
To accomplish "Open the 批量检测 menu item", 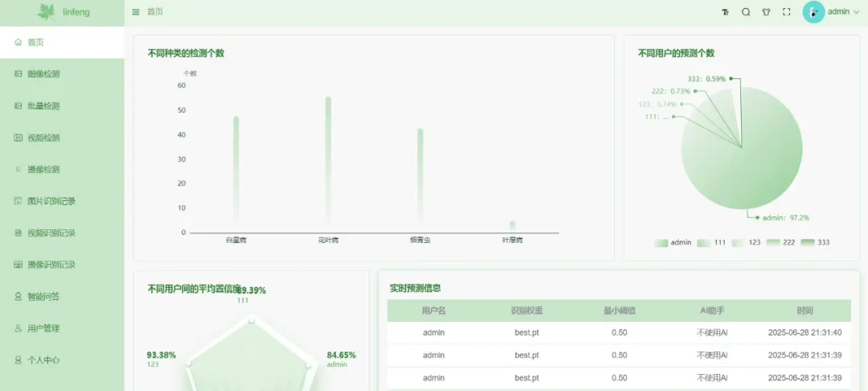I will [62, 105].
